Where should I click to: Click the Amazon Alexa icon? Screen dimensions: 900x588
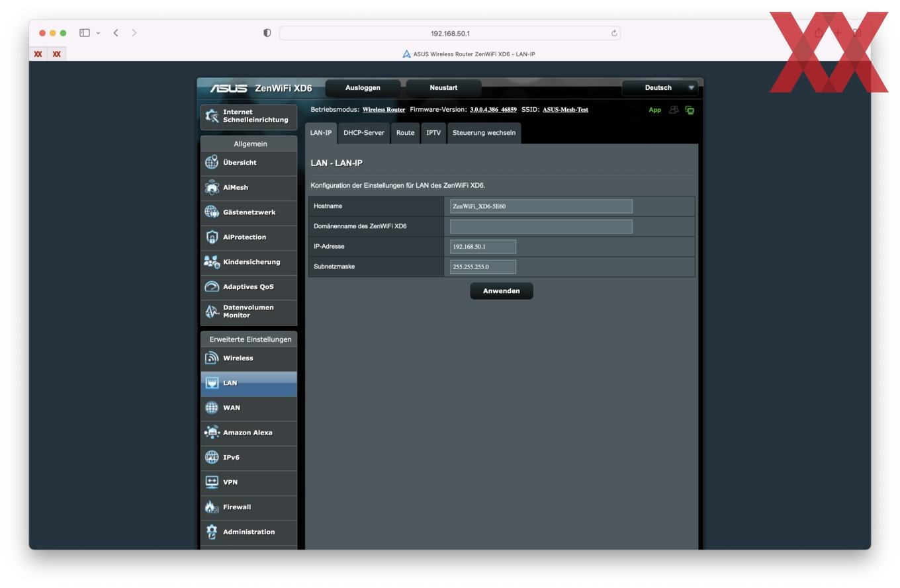212,433
